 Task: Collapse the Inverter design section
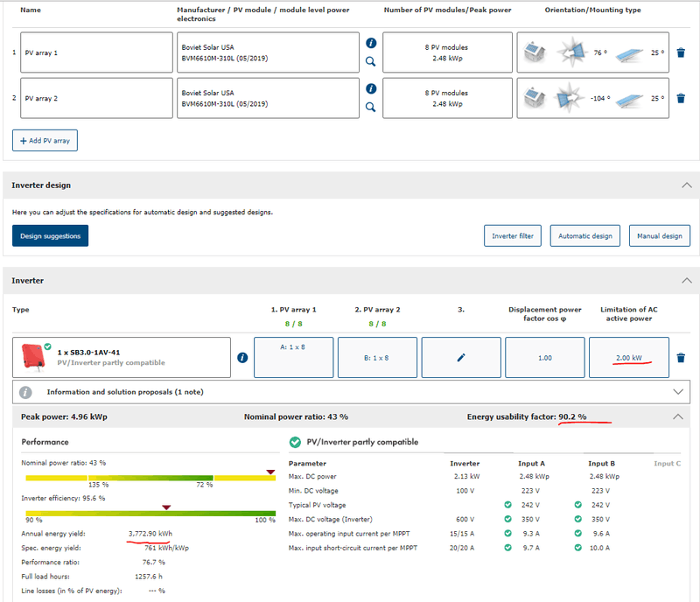click(x=686, y=185)
